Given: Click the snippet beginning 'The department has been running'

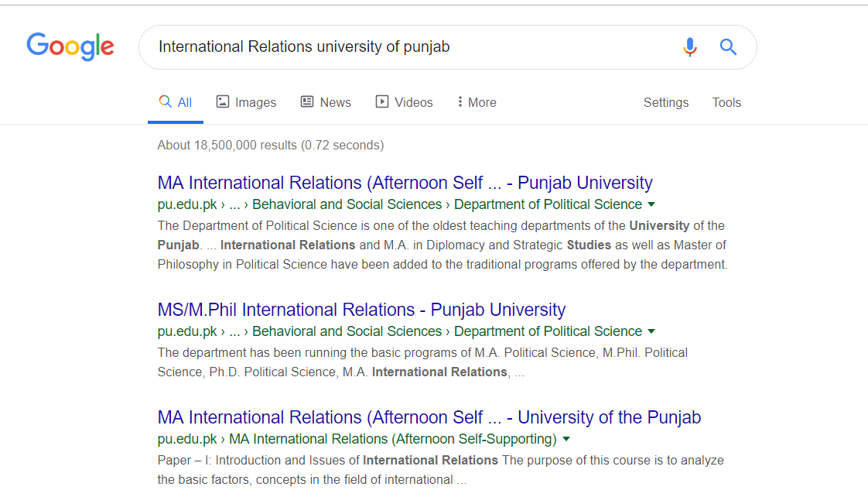Looking at the screenshot, I should [x=422, y=362].
